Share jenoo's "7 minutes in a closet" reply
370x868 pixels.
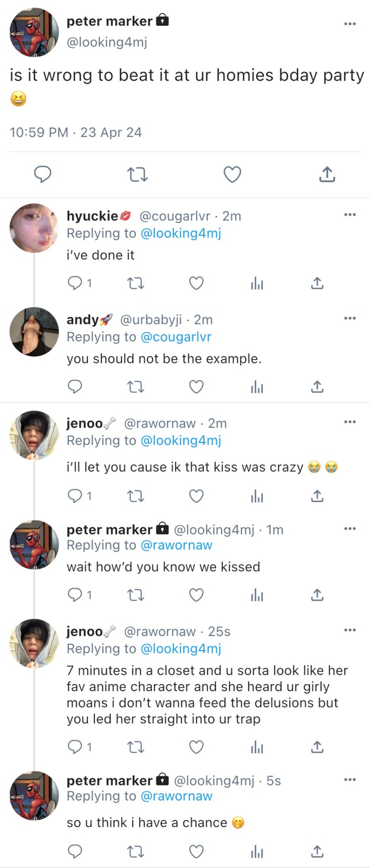(317, 747)
